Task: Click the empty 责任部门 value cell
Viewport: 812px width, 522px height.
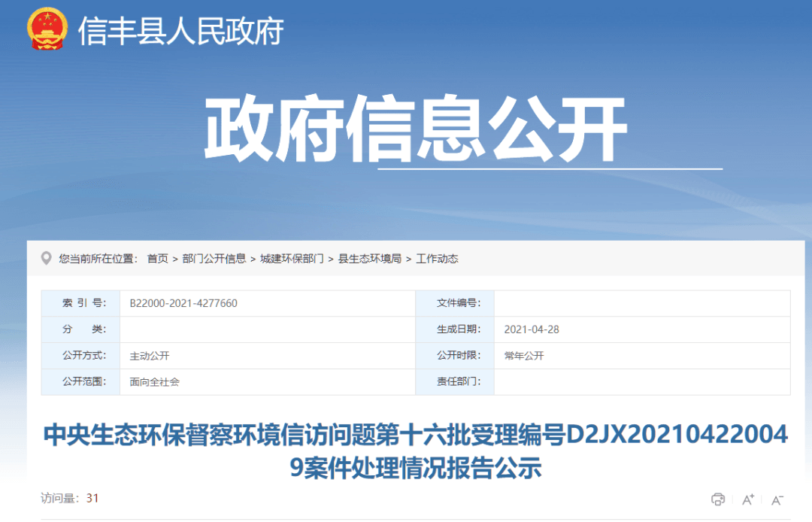Action: tap(641, 382)
